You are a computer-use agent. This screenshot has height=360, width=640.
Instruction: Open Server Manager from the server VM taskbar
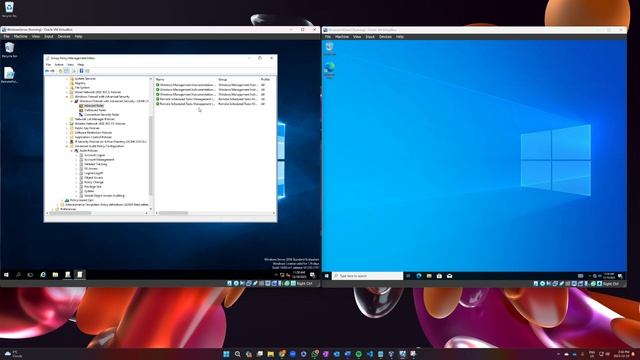(x=68, y=275)
